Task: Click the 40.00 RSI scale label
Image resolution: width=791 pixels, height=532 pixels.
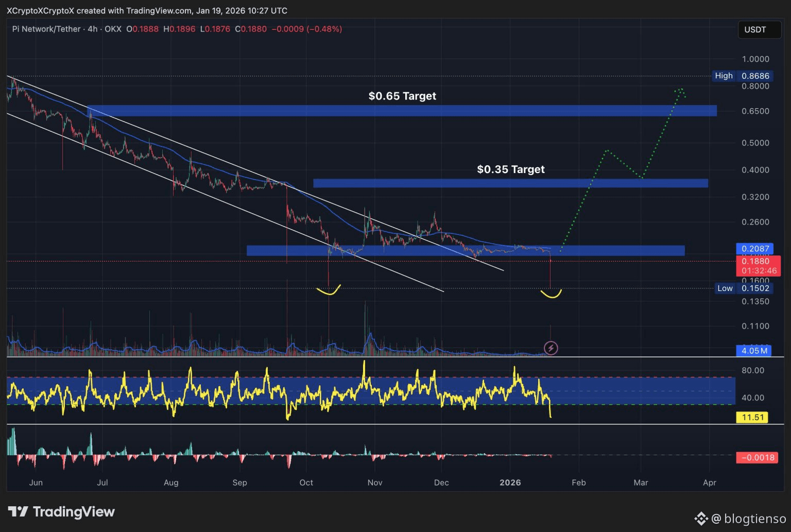Action: point(753,398)
